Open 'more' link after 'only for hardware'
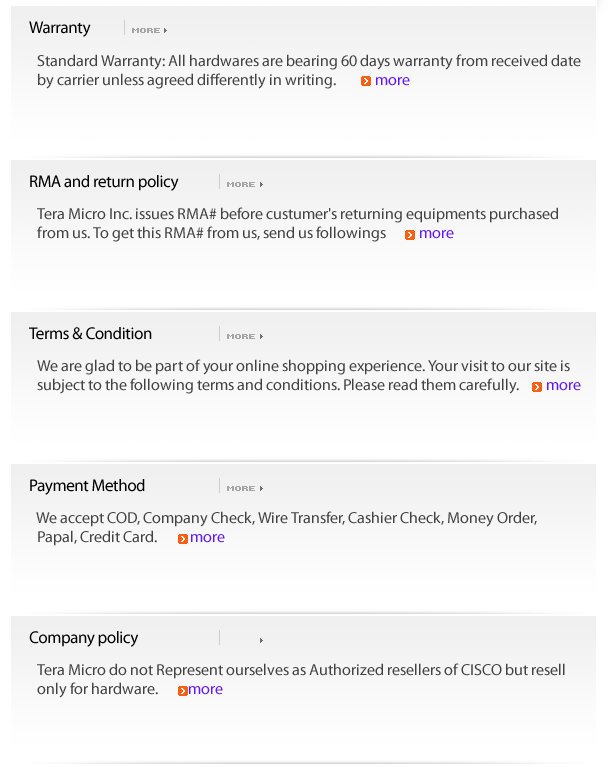The width and height of the screenshot is (610, 767). [x=206, y=689]
